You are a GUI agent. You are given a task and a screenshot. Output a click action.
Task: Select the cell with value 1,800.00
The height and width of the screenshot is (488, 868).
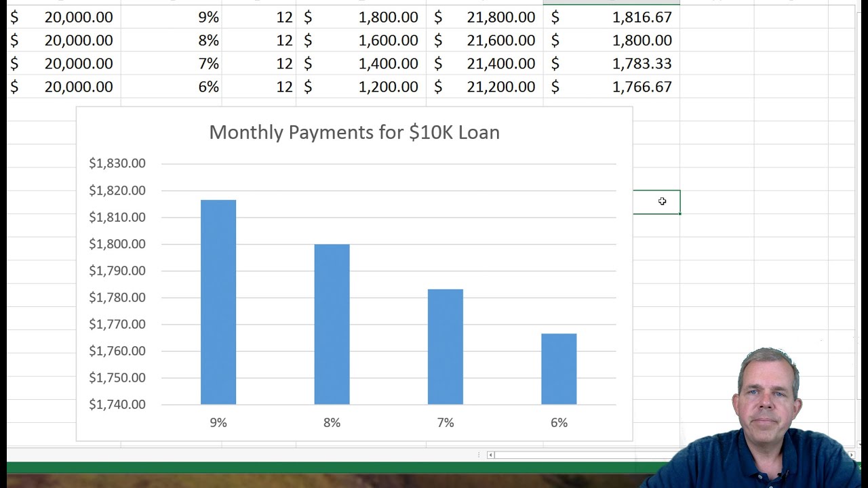(612, 40)
